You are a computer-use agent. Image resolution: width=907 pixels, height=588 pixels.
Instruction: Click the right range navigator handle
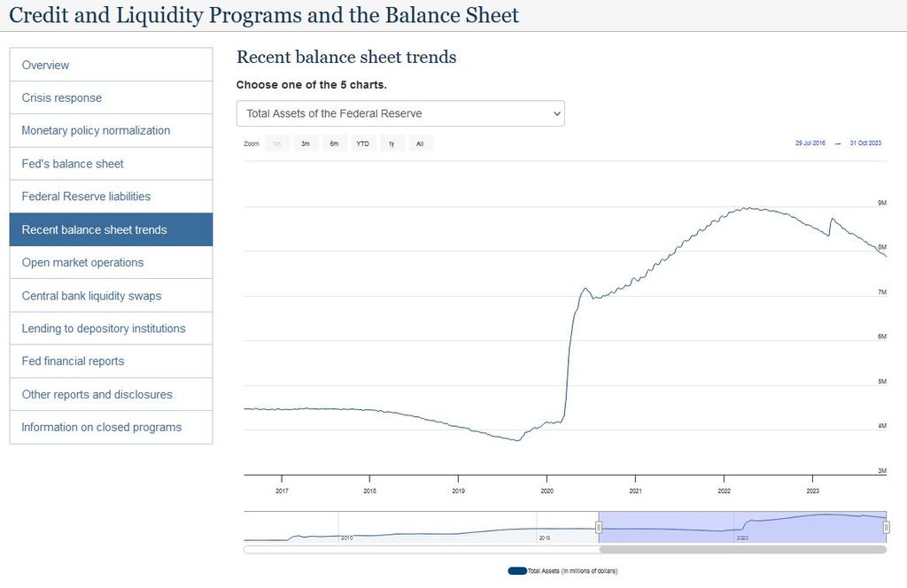pyautogui.click(x=886, y=528)
